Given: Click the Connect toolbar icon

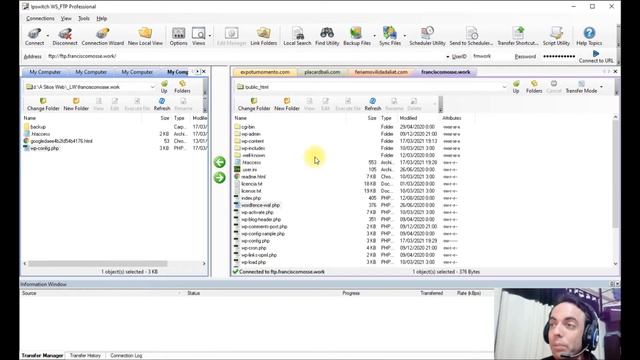Looking at the screenshot, I should (34, 36).
